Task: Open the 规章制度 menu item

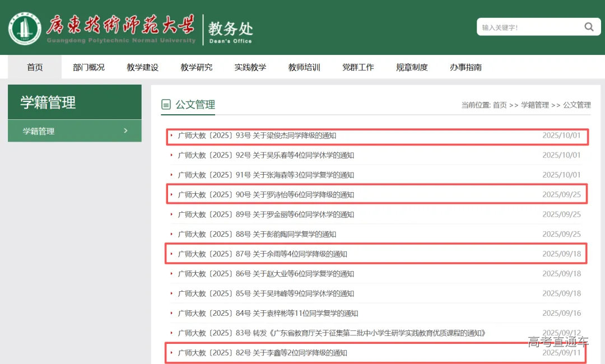Action: pos(412,67)
